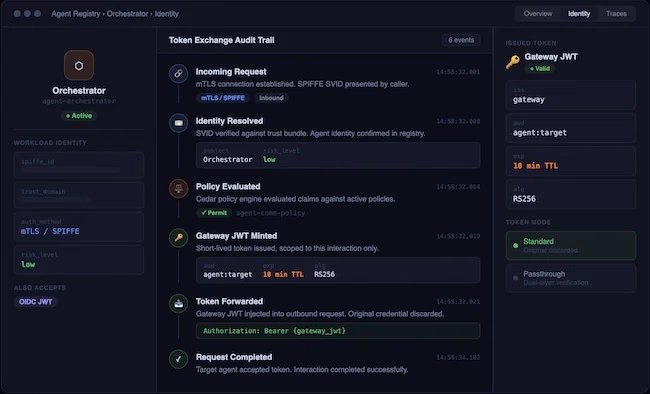
Task: Click the exp 10 min TTL claim field
Action: (571, 162)
